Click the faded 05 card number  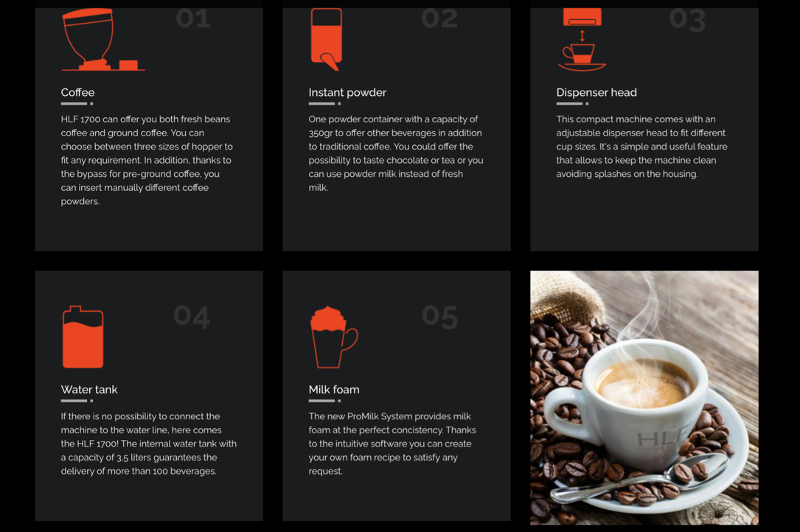point(439,316)
